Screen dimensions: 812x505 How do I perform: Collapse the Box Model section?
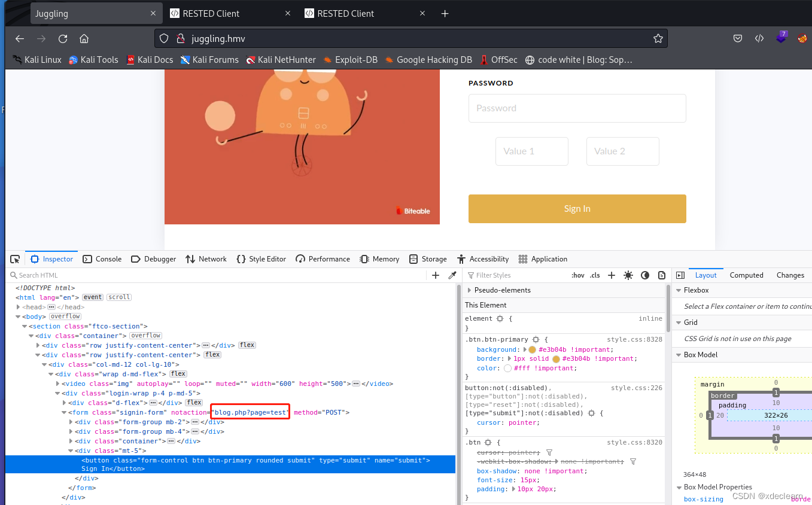click(679, 355)
